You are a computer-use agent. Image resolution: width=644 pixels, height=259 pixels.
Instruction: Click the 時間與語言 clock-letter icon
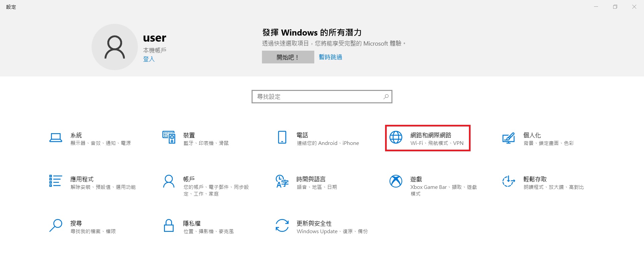click(x=282, y=181)
